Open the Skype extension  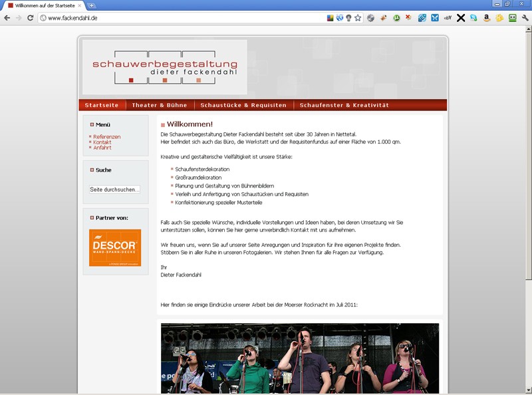pyautogui.click(x=473, y=18)
